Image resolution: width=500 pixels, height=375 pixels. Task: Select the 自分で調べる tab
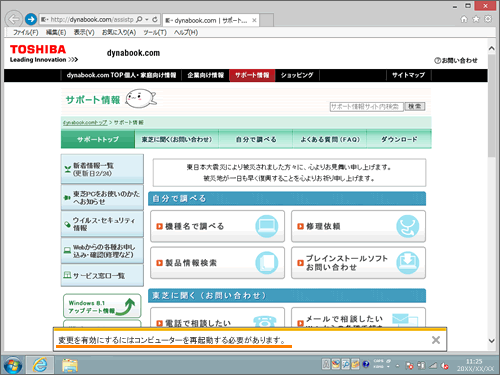[x=256, y=139]
